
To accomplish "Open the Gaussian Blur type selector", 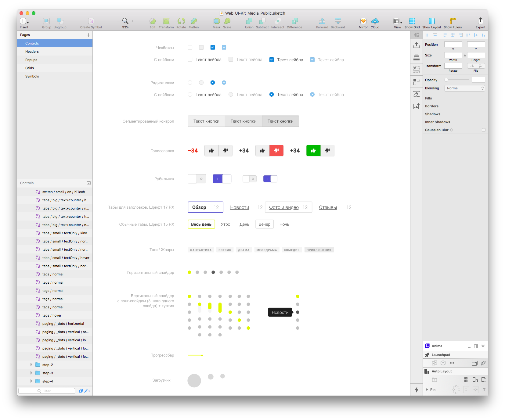I will pyautogui.click(x=451, y=130).
